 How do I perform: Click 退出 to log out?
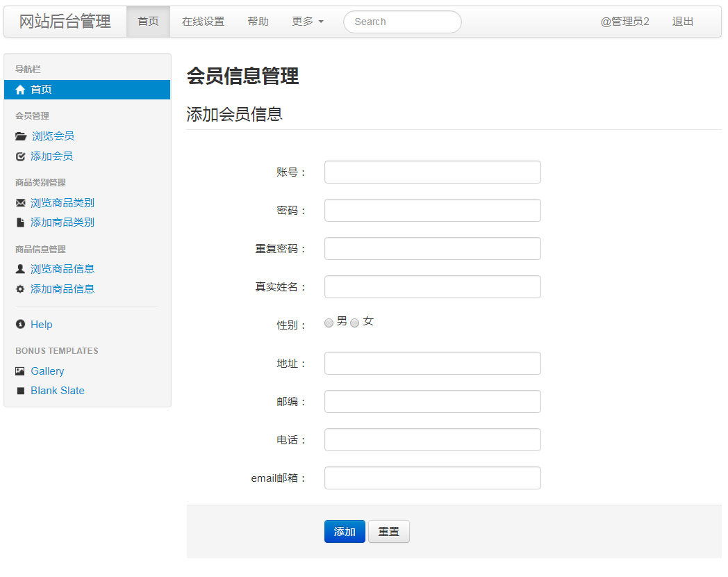[x=682, y=22]
